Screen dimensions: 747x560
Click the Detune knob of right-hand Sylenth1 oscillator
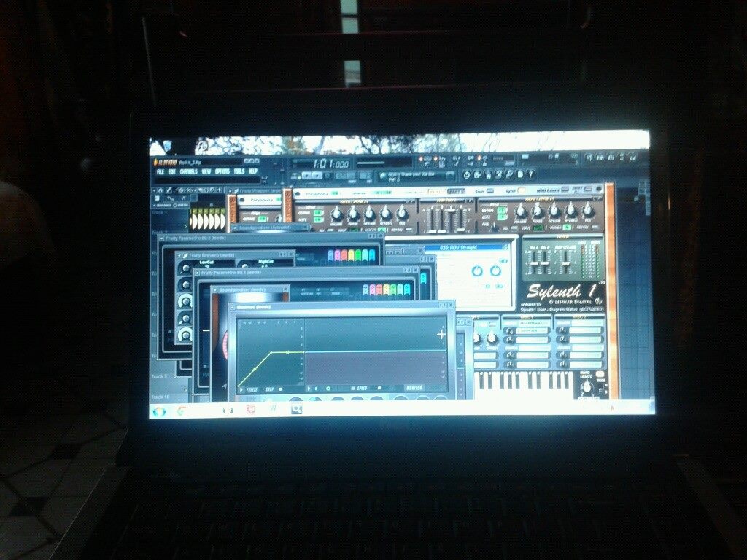pyautogui.click(x=554, y=209)
